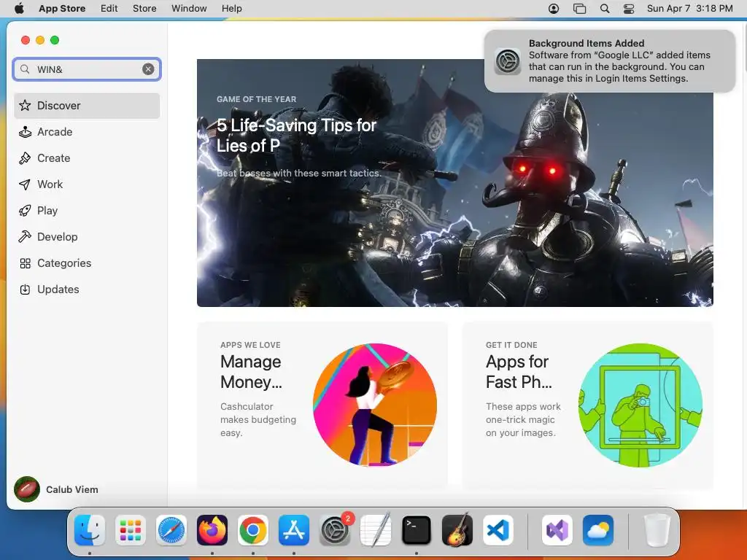Open Terminal from the Dock

point(417,530)
